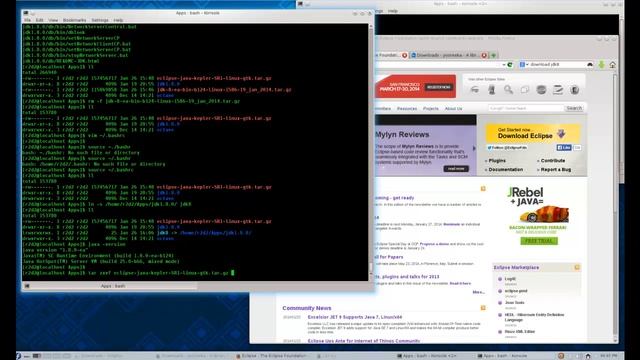Open Help menu in the background Konsole window
This screenshot has width=640, height=360.
[x=393, y=11]
